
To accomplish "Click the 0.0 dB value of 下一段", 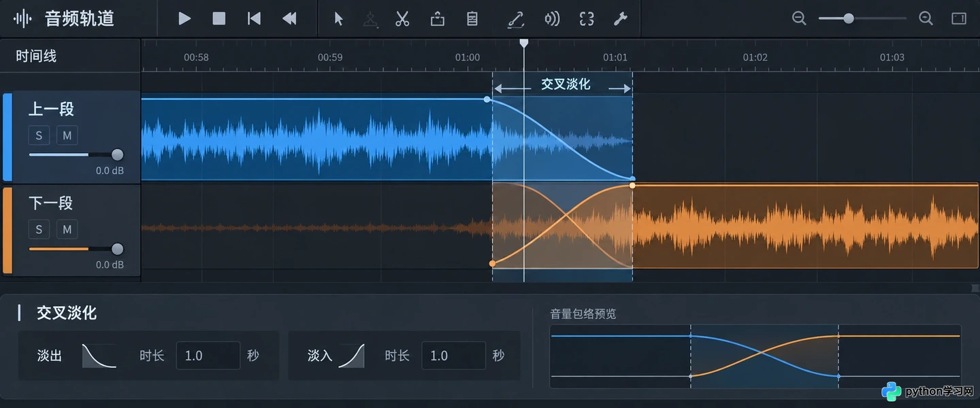I will pyautogui.click(x=110, y=265).
